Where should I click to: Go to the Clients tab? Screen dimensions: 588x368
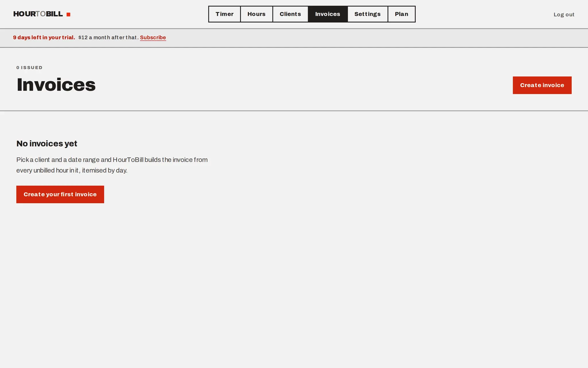290,14
